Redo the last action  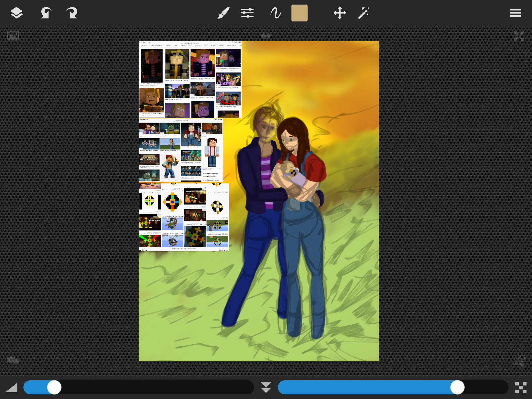point(72,13)
